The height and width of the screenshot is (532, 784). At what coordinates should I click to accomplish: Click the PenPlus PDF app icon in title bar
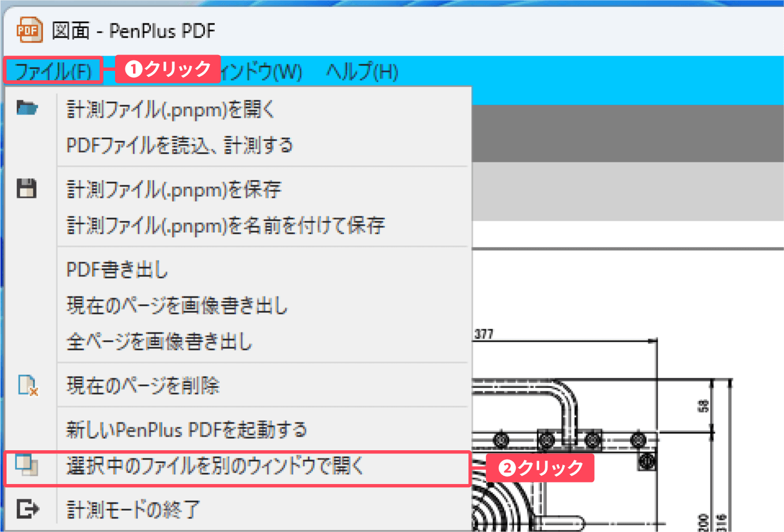(x=29, y=31)
